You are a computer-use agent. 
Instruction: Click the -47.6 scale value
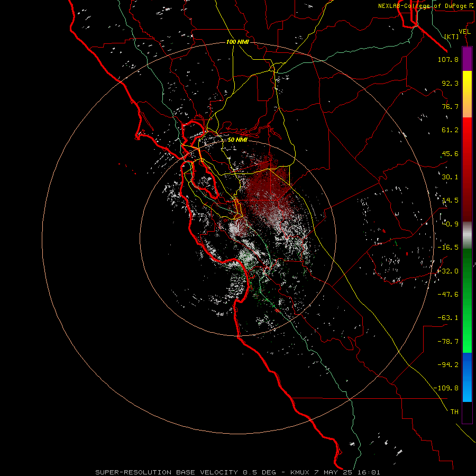448,295
